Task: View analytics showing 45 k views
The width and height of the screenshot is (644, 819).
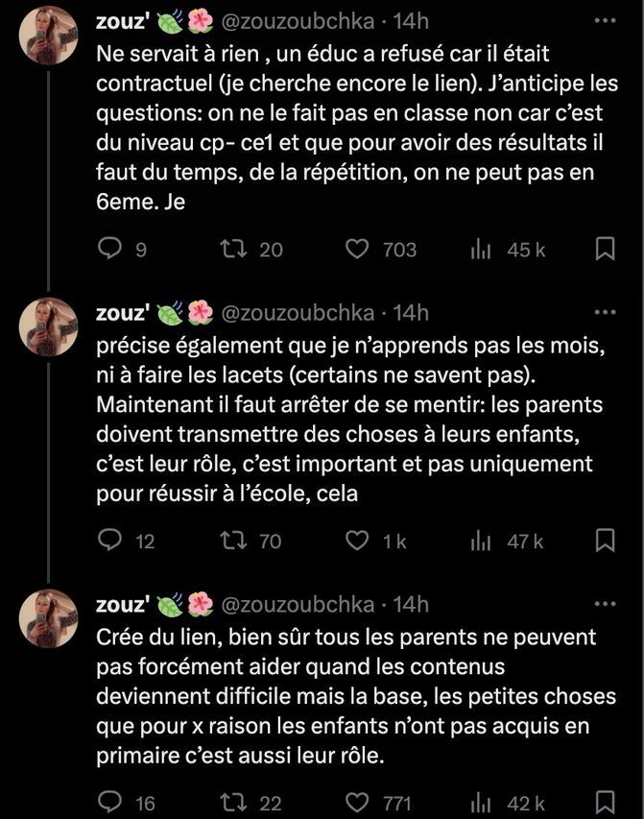Action: [481, 250]
